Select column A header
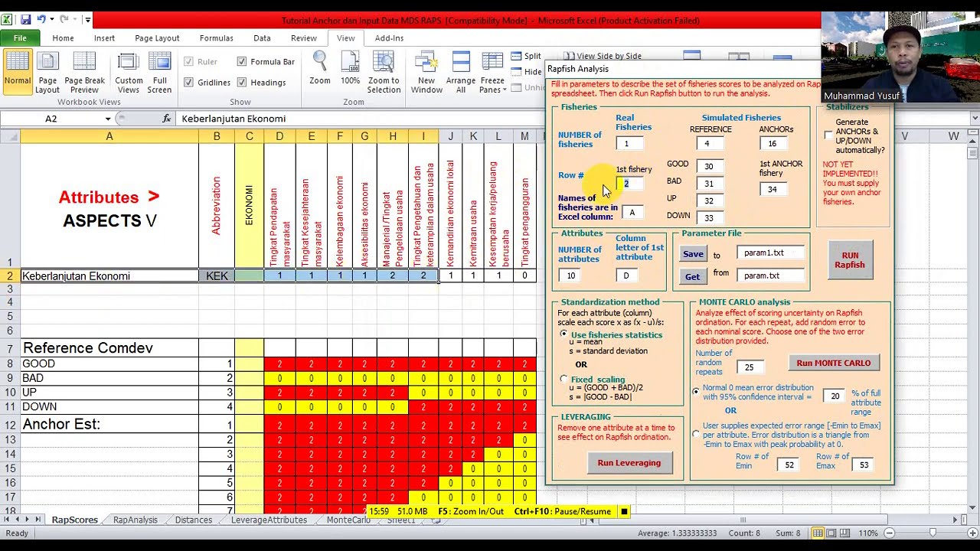 click(x=109, y=136)
